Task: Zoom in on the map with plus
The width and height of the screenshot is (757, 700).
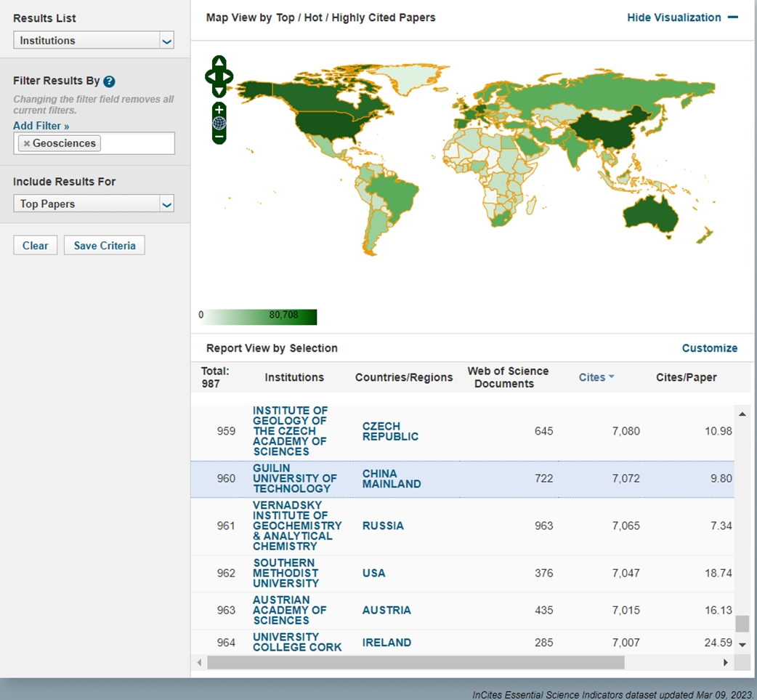Action: [x=219, y=110]
